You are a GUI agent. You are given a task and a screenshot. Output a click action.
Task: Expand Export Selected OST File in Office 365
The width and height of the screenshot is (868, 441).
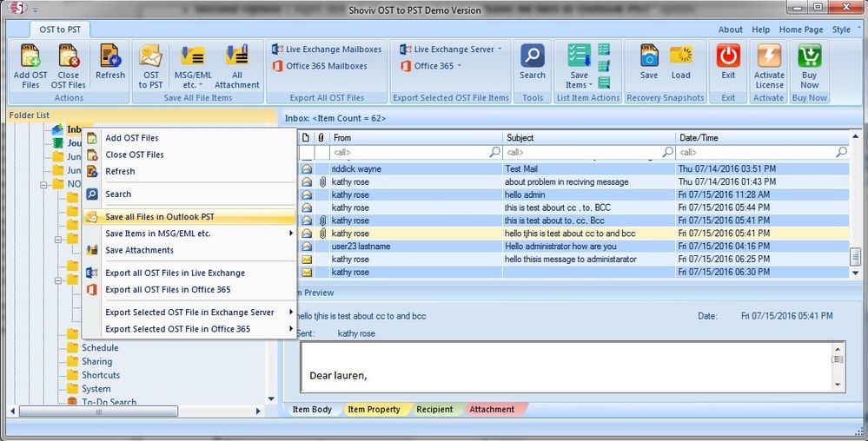pos(189,329)
